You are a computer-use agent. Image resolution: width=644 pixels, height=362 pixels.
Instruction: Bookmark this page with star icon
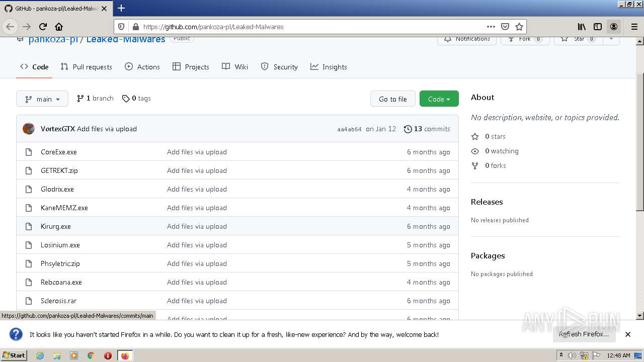[519, 27]
